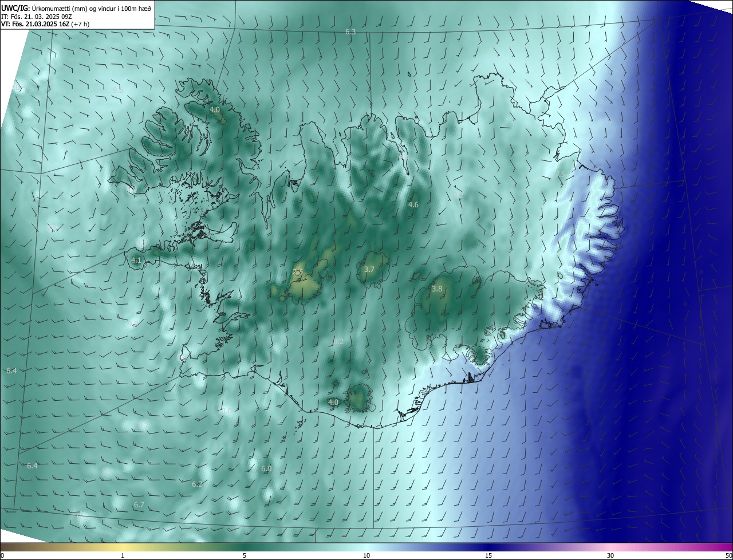Click the 4.0 value near the south coast

(x=333, y=402)
